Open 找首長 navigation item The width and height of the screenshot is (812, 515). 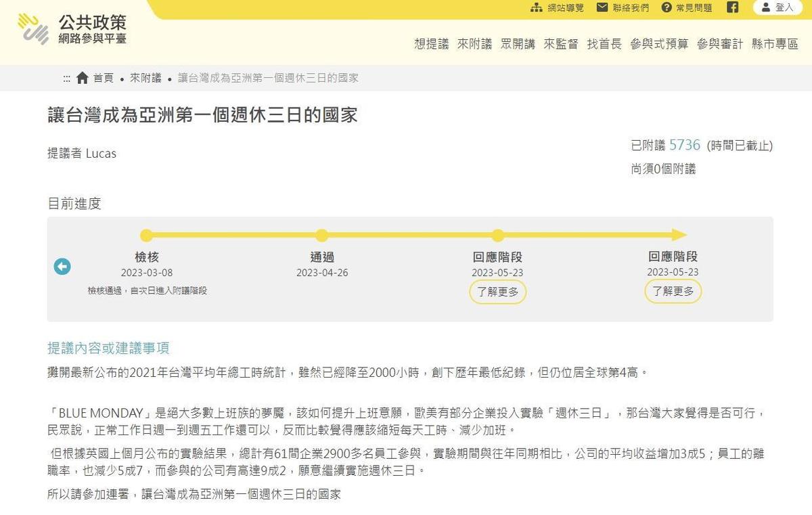coord(604,44)
